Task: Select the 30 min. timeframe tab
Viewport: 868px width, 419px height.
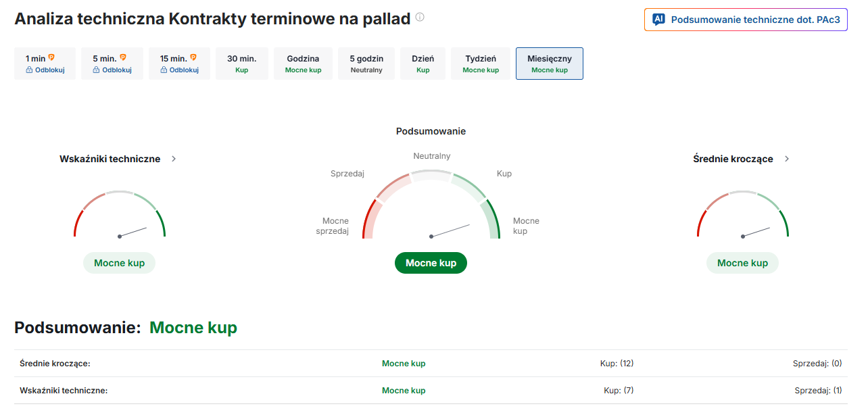Action: pos(242,64)
